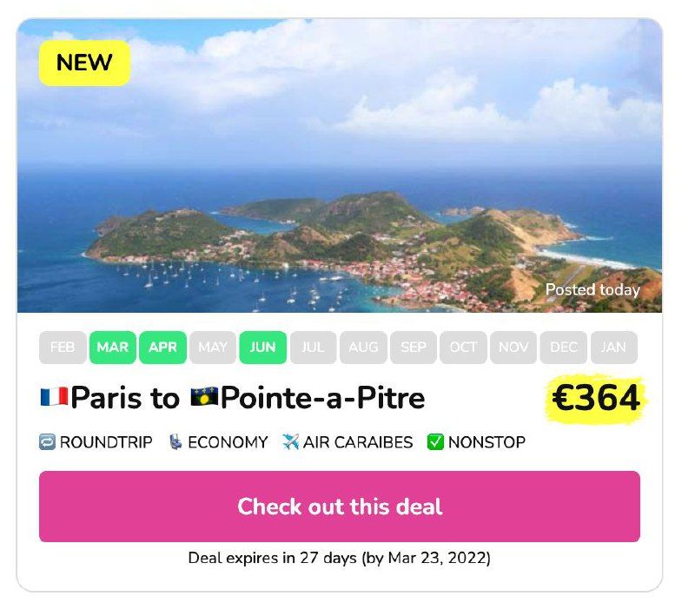Toggle the MAR month chip

[x=113, y=348]
